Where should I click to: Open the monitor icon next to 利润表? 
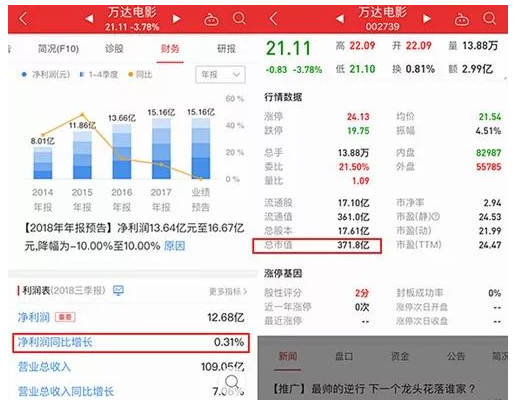[118, 290]
